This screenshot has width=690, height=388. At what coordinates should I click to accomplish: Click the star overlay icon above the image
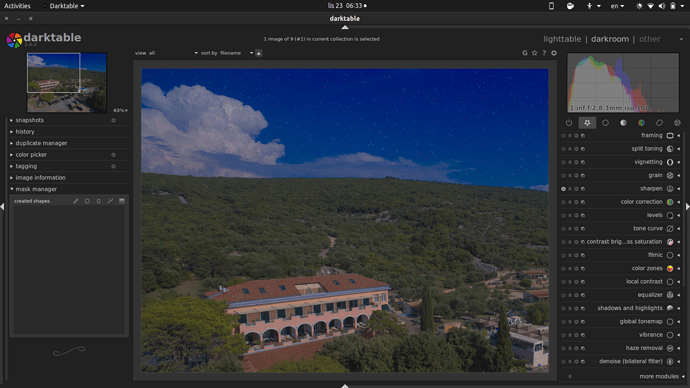[x=534, y=53]
